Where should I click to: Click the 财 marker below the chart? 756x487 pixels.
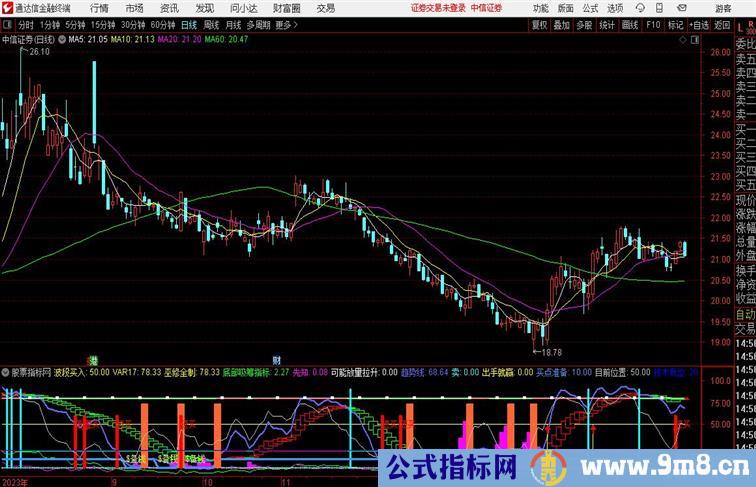275,358
